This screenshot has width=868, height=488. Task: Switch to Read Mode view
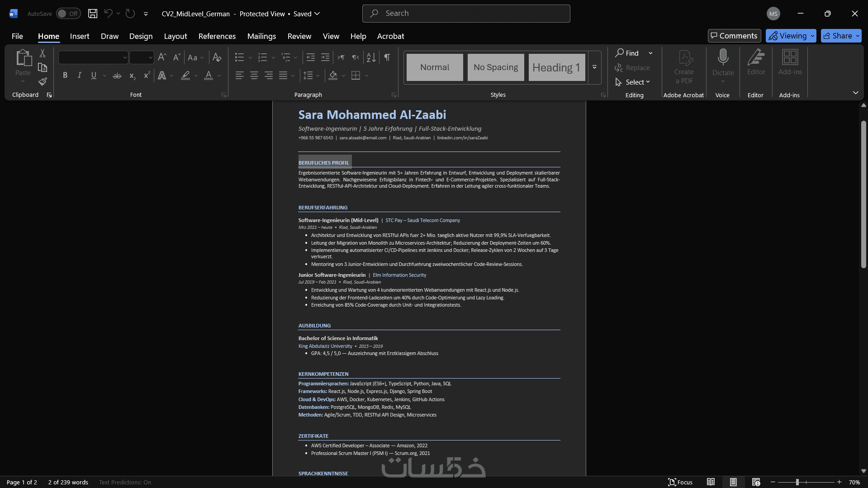[711, 482]
